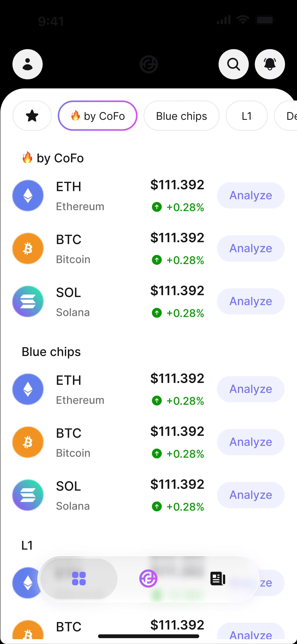Open the news feed tab in bottom bar
Screen dimensions: 297x644
pyautogui.click(x=218, y=579)
